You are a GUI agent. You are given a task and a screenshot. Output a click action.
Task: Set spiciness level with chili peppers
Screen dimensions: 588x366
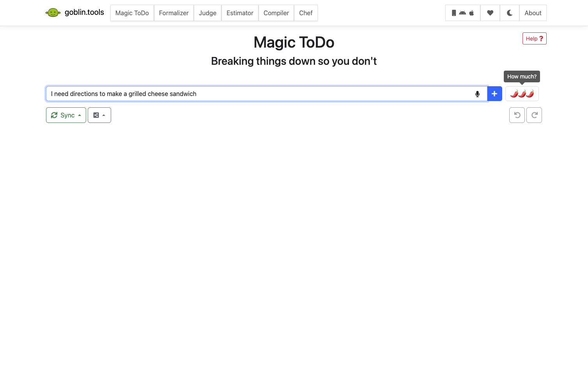pos(522,94)
